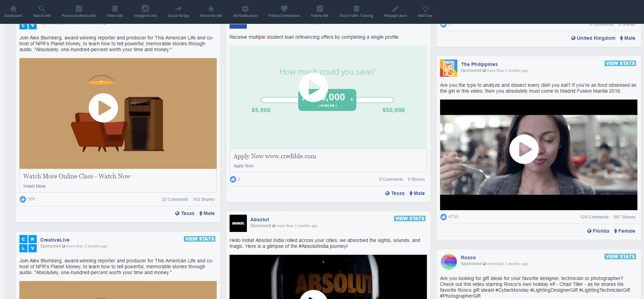
Task: Open the 163 Shares count
Action: pyautogui.click(x=204, y=199)
